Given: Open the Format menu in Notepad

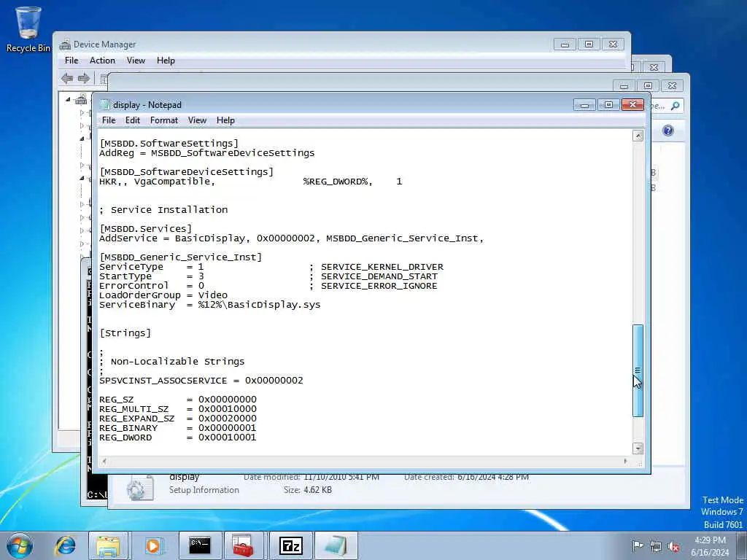Looking at the screenshot, I should point(164,120).
